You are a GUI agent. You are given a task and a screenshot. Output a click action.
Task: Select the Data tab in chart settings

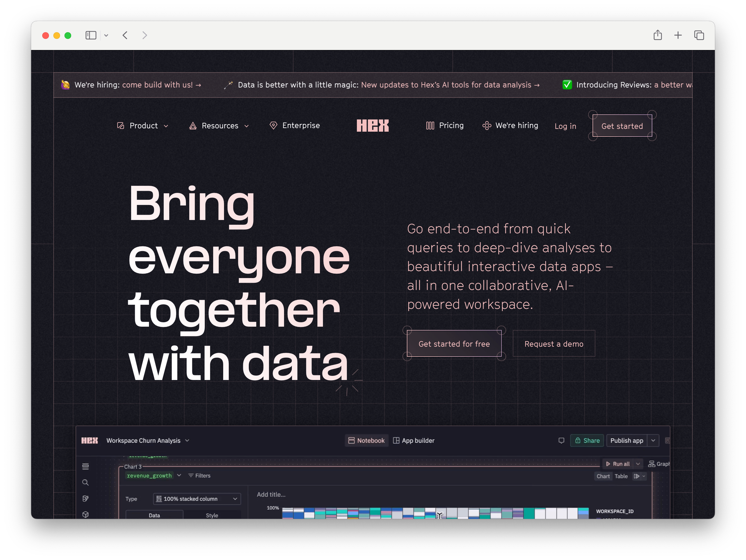click(x=155, y=515)
